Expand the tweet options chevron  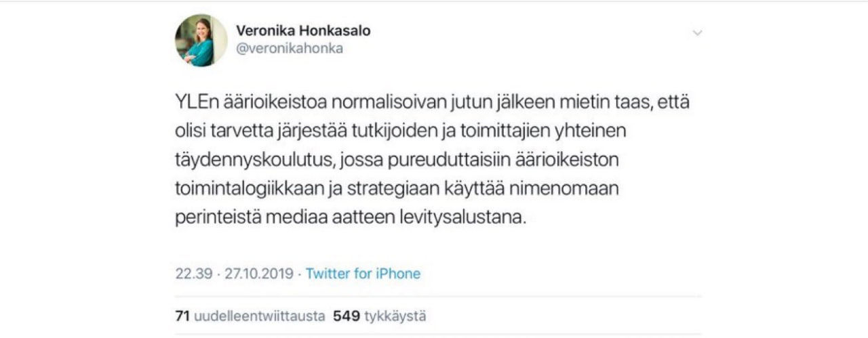click(697, 33)
